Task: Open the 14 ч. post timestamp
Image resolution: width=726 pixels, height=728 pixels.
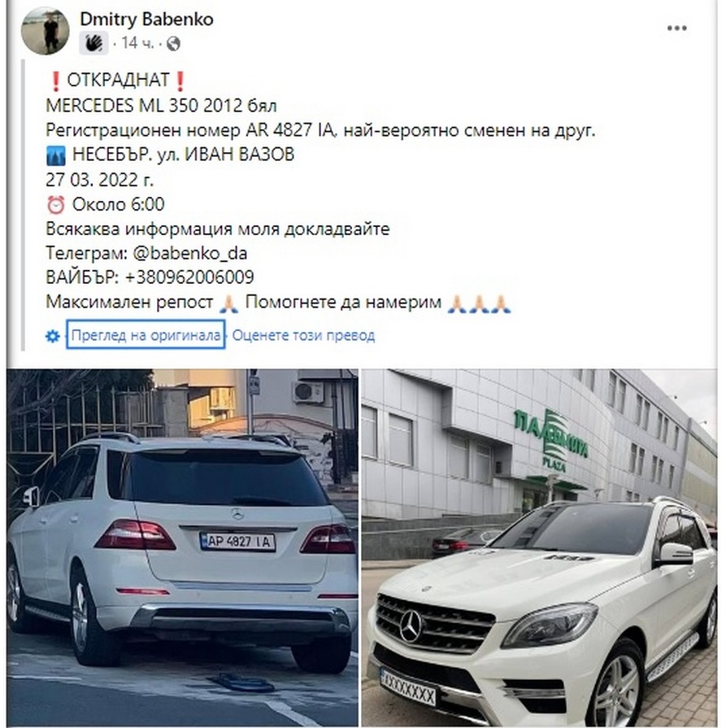Action: point(137,43)
